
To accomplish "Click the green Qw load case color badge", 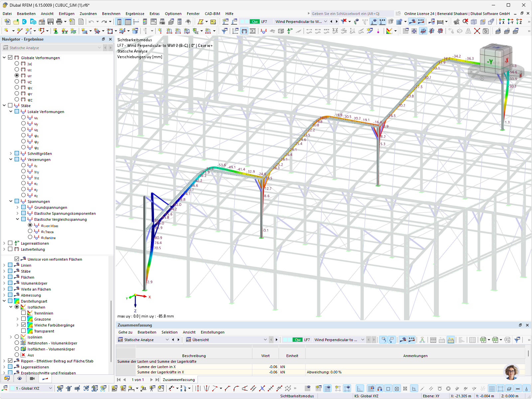I will click(x=255, y=22).
